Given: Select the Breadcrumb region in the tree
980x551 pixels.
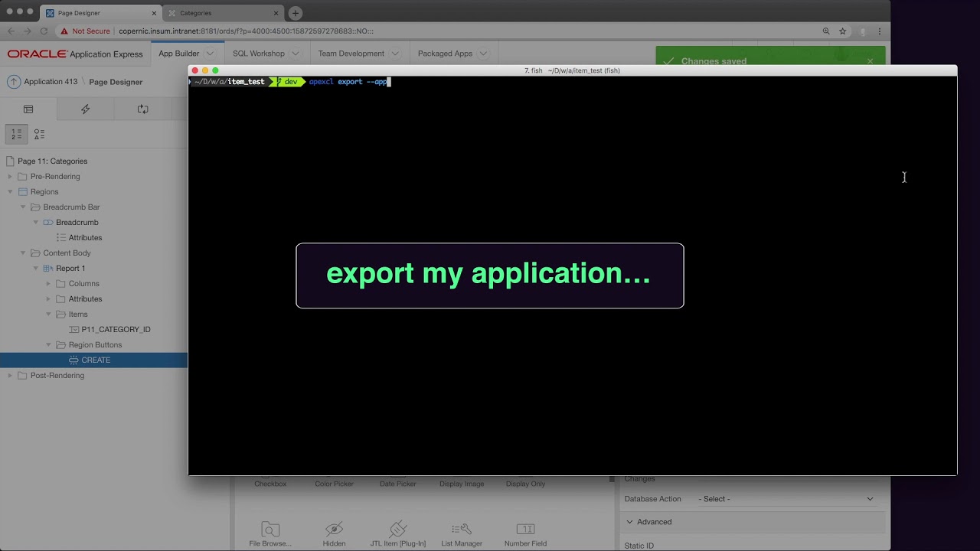Looking at the screenshot, I should click(77, 223).
